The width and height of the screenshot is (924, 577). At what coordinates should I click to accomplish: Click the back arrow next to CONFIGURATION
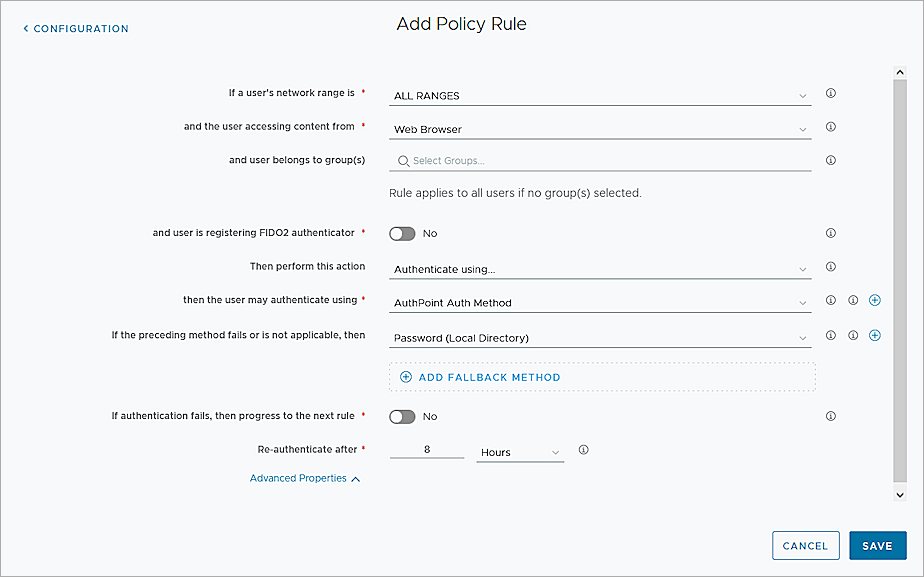(x=25, y=28)
